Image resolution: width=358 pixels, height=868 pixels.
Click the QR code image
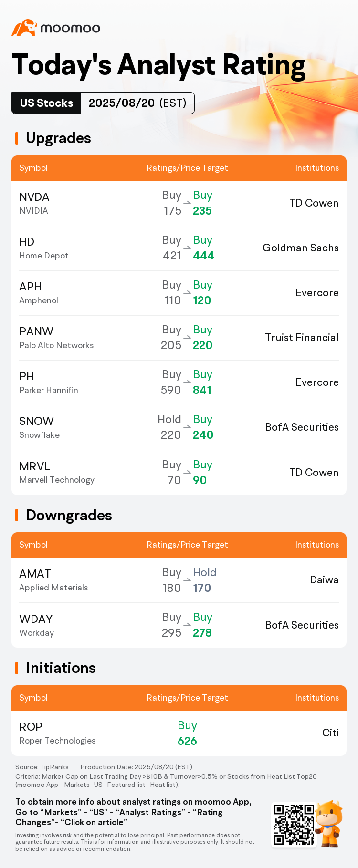[x=294, y=825]
